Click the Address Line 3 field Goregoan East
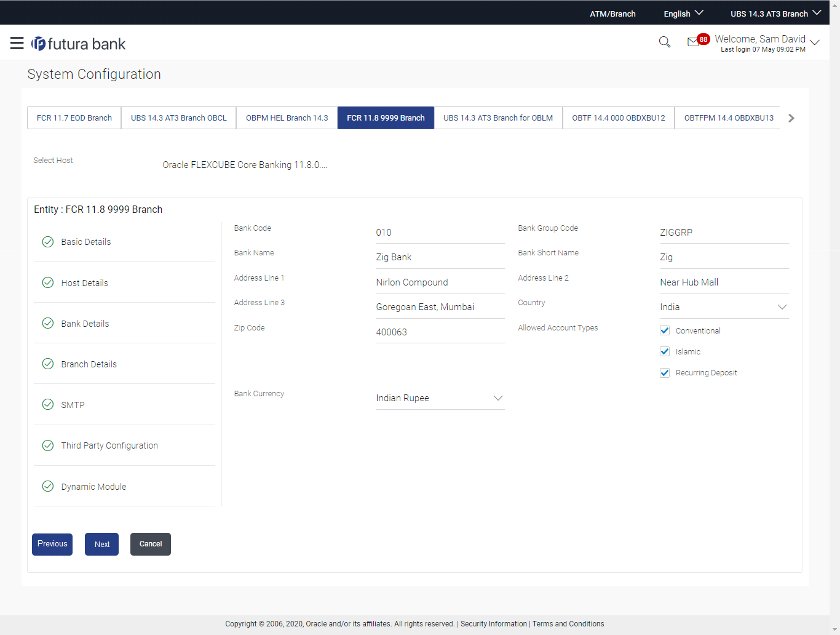This screenshot has height=635, width=840. pos(440,307)
